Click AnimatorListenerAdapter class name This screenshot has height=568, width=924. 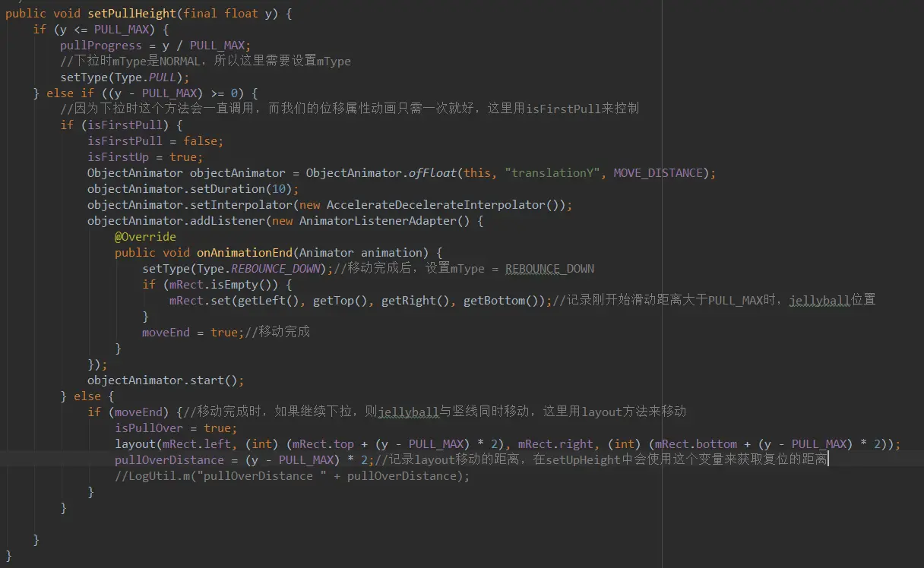pos(378,220)
